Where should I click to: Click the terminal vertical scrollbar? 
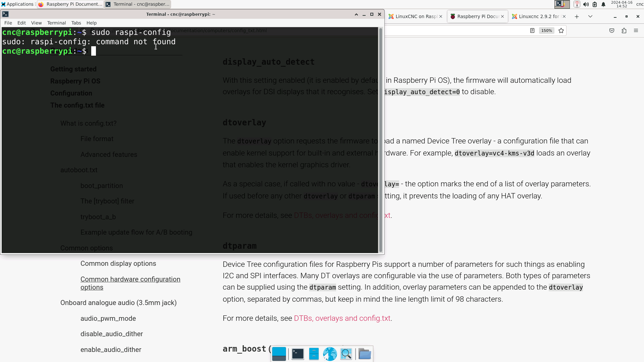(381, 140)
